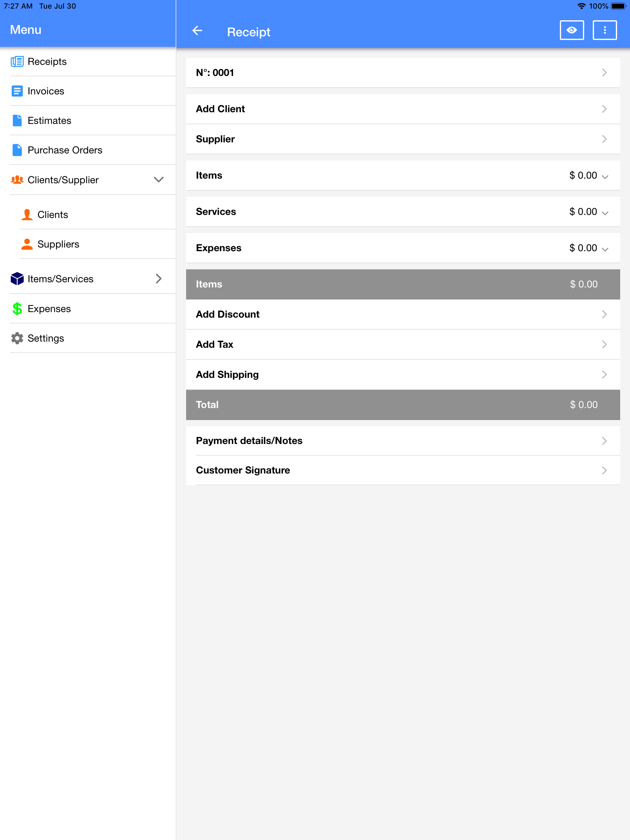Click the Estimates file icon

tap(17, 121)
